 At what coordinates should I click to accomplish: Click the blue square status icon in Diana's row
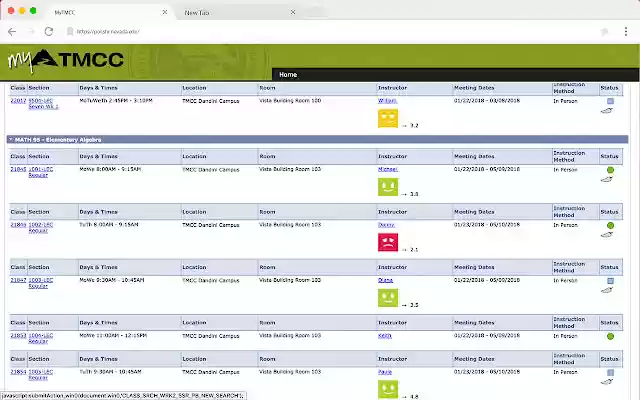click(x=610, y=281)
